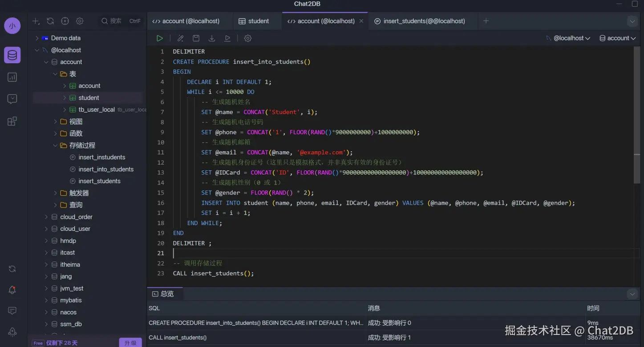Collapse the 存储过程 folder
This screenshot has width=644, height=347.
[56, 145]
